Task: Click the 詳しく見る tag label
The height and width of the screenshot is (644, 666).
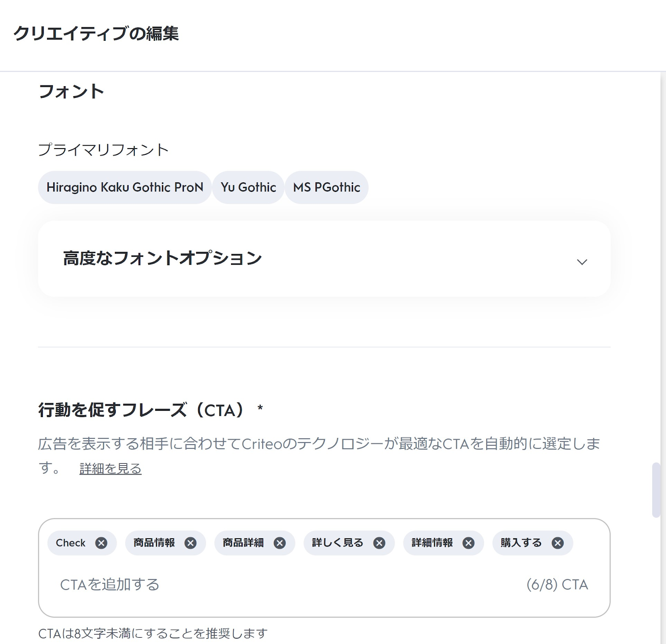Action: pyautogui.click(x=338, y=543)
